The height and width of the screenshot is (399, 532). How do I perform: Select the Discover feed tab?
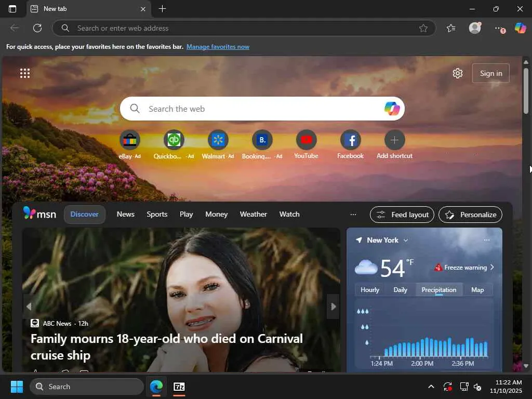pos(85,215)
